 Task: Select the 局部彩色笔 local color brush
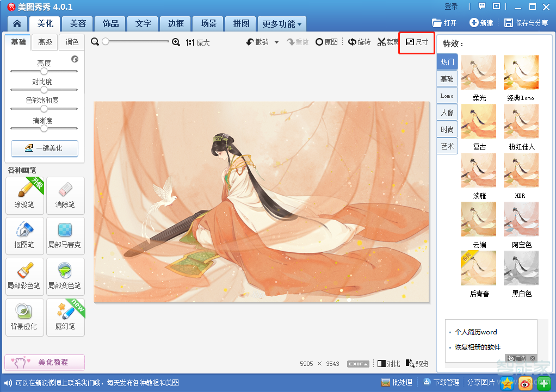click(24, 276)
